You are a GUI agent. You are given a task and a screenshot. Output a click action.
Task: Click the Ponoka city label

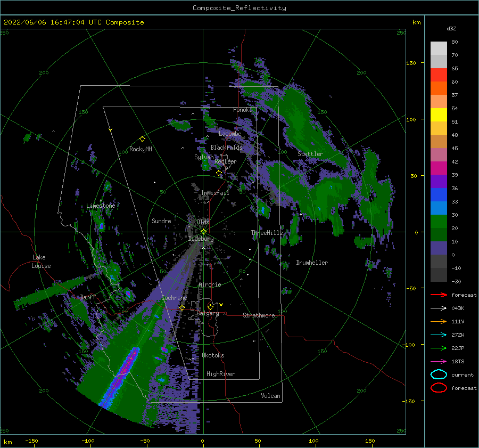243,110
